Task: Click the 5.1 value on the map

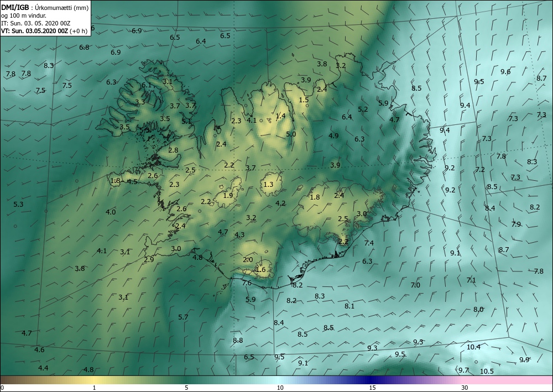Action: (x=186, y=121)
